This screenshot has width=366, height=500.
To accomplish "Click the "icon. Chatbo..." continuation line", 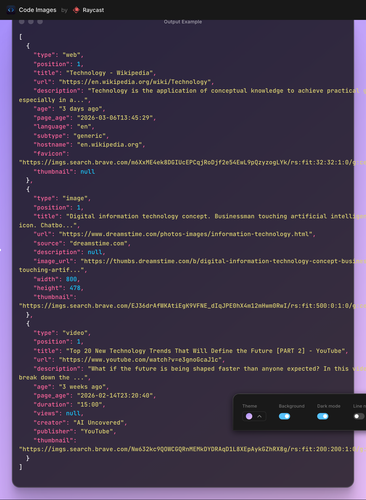I will 49,225.
